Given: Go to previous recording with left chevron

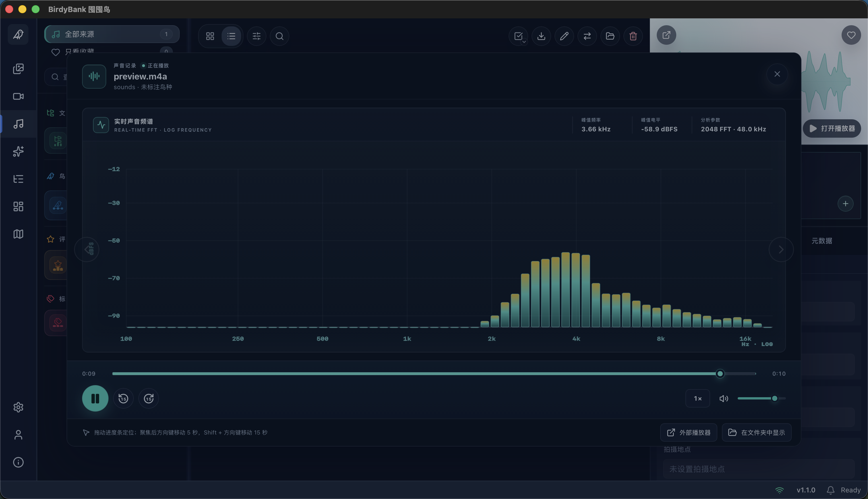Looking at the screenshot, I should coord(87,249).
